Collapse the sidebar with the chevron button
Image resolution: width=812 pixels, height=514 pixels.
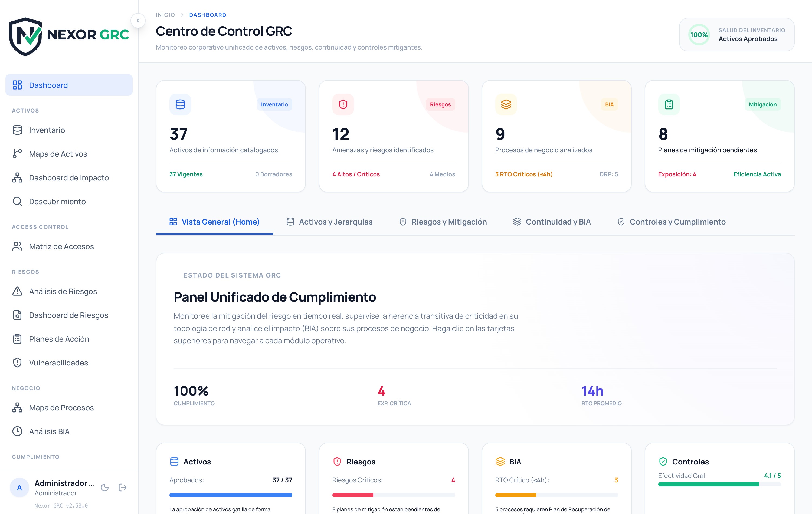pyautogui.click(x=138, y=21)
